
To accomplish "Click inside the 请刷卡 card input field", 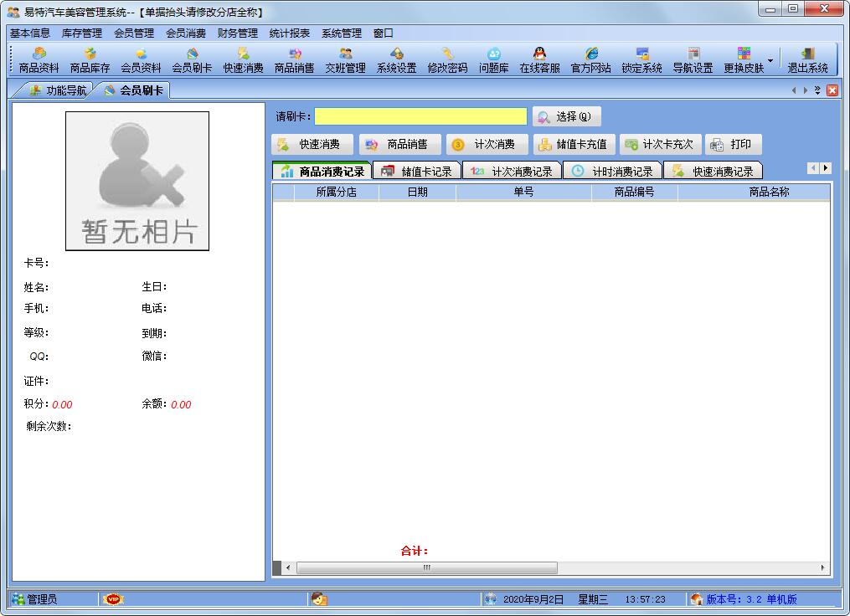I will coord(421,116).
